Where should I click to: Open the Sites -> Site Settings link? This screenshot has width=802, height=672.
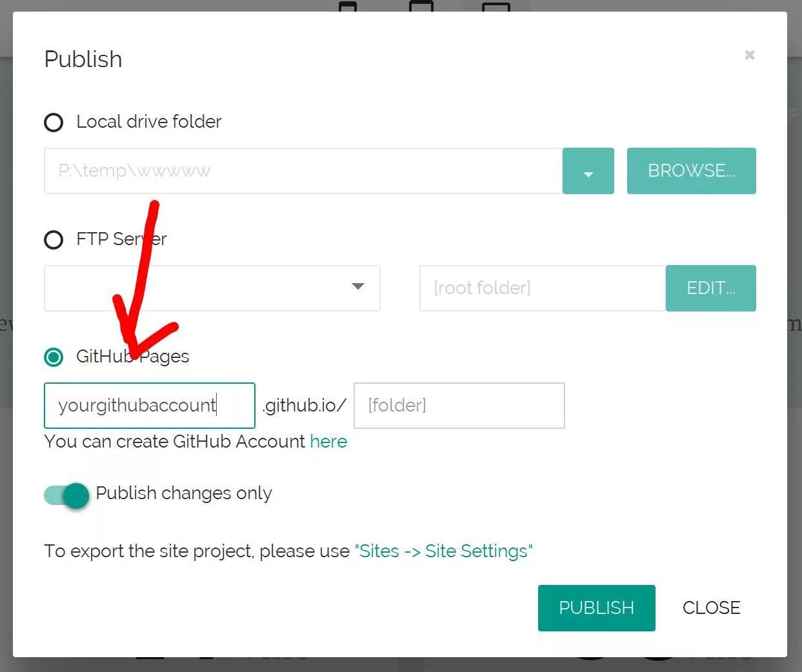point(444,551)
